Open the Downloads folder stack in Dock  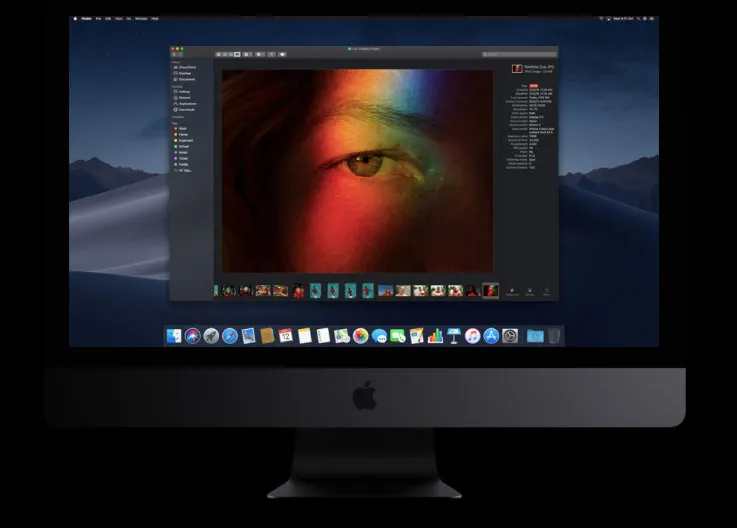[x=535, y=336]
